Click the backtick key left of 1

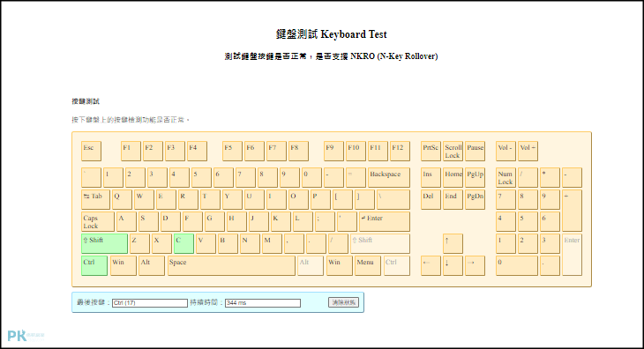[91, 177]
